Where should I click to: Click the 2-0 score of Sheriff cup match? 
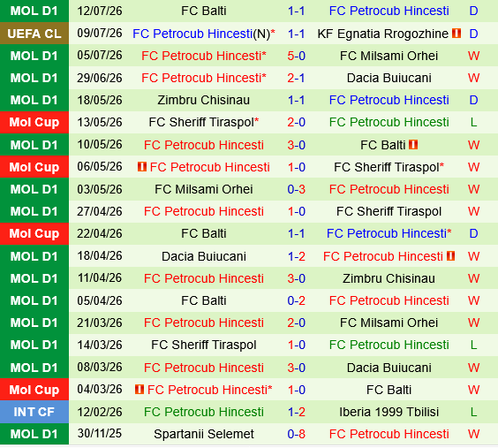[297, 122]
